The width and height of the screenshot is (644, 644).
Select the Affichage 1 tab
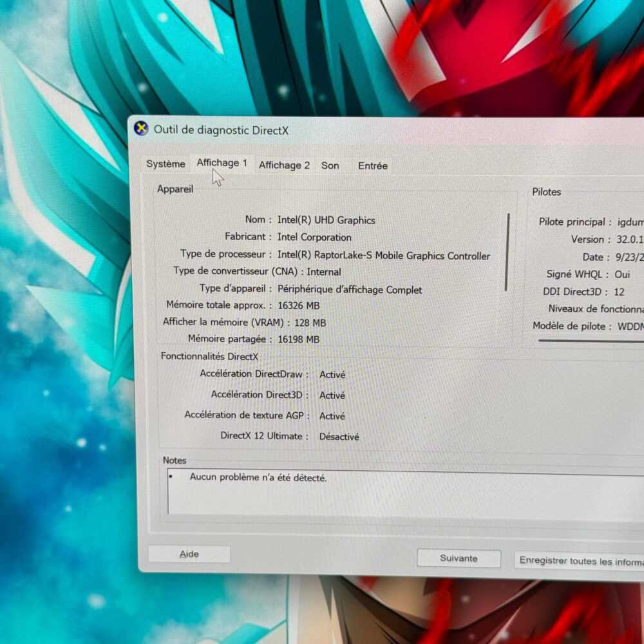coord(222,163)
